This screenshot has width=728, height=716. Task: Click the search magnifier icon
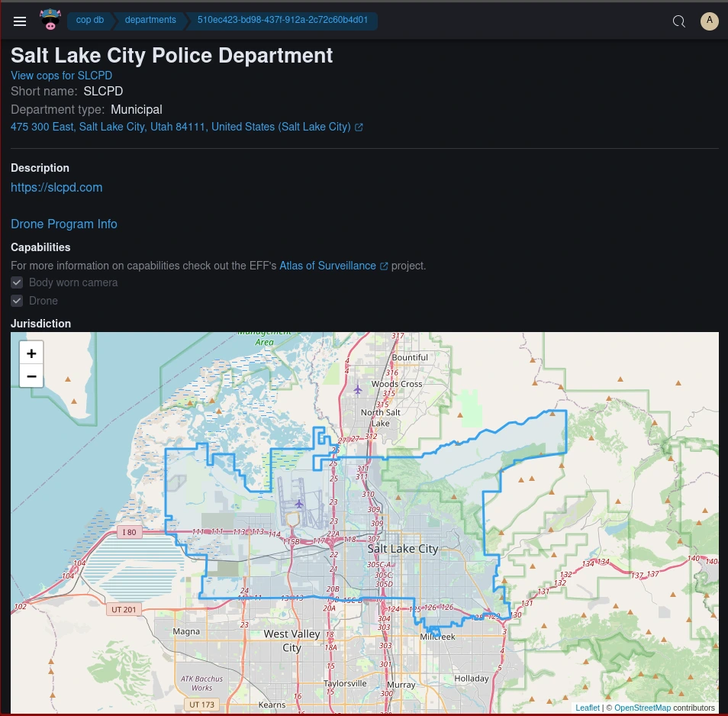point(679,21)
